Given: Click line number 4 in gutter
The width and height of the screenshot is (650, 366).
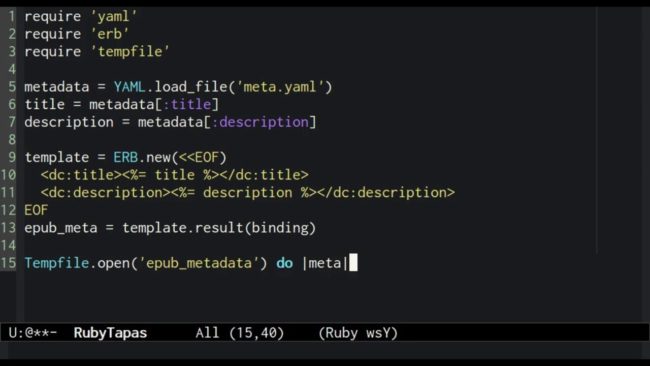Looking at the screenshot, I should tap(12, 69).
